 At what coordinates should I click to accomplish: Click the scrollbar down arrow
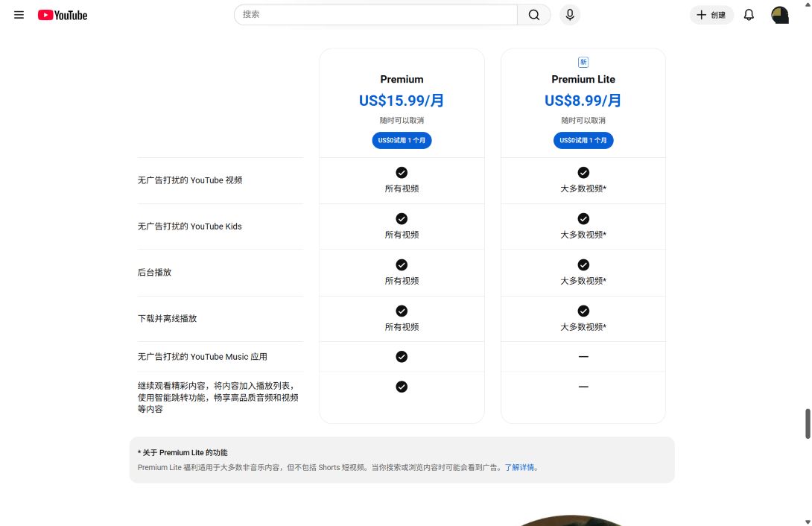(x=808, y=522)
